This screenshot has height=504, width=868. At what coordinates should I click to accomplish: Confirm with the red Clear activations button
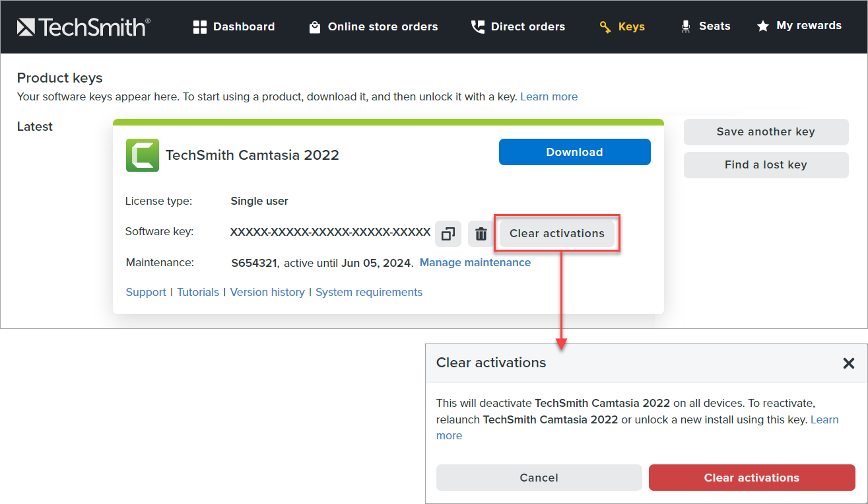click(751, 477)
